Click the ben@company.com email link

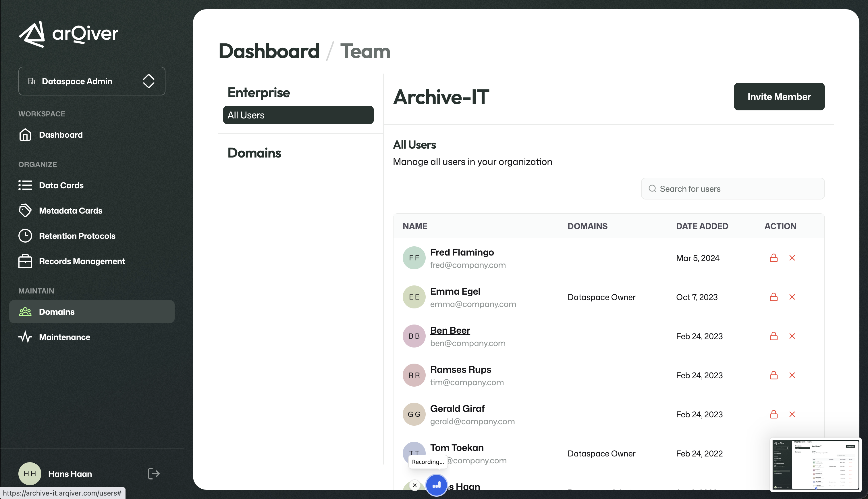coord(468,343)
